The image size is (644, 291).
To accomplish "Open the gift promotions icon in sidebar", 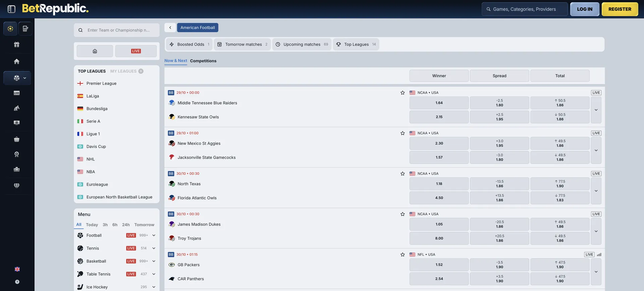I will (17, 45).
